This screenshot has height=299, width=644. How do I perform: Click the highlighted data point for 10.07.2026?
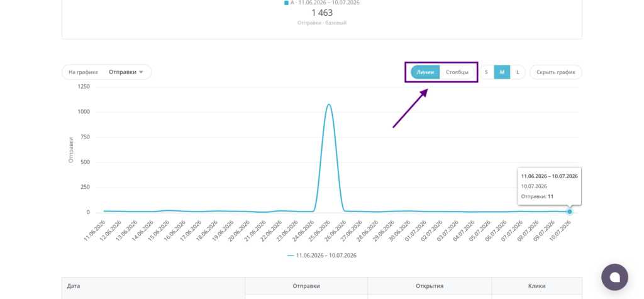tap(569, 212)
